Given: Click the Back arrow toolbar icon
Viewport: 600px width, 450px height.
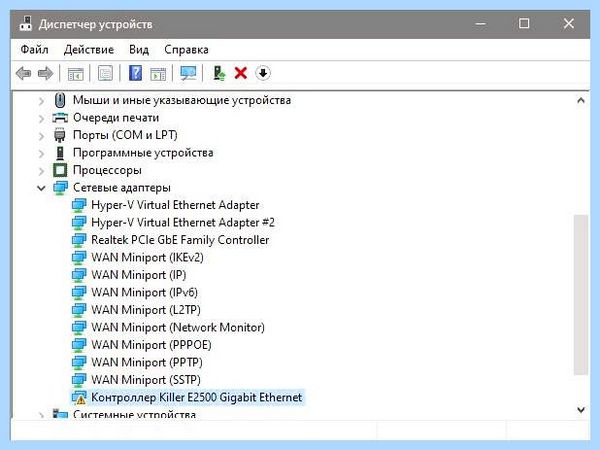Looking at the screenshot, I should point(23,73).
